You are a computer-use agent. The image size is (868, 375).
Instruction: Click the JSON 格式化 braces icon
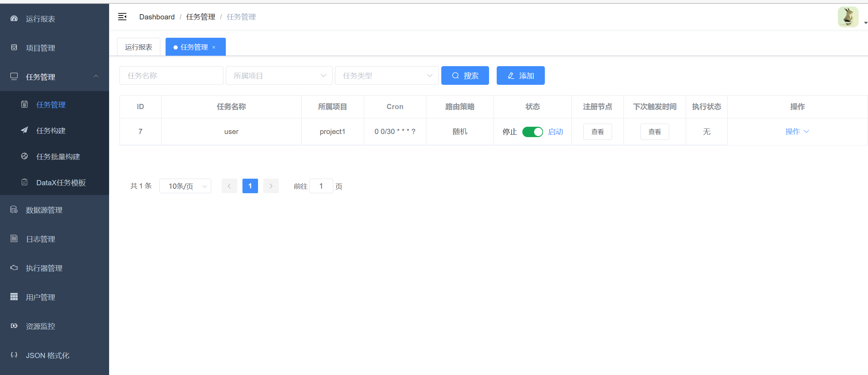14,355
